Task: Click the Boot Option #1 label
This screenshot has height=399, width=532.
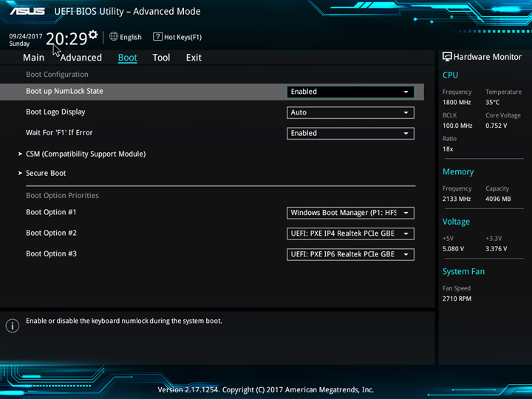Action: point(51,212)
